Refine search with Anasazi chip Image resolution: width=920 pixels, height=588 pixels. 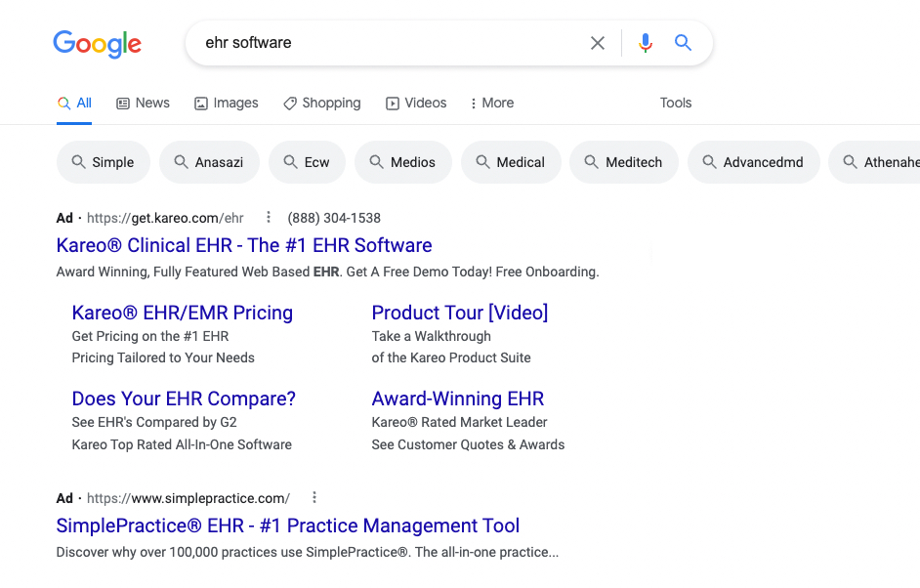(x=209, y=162)
